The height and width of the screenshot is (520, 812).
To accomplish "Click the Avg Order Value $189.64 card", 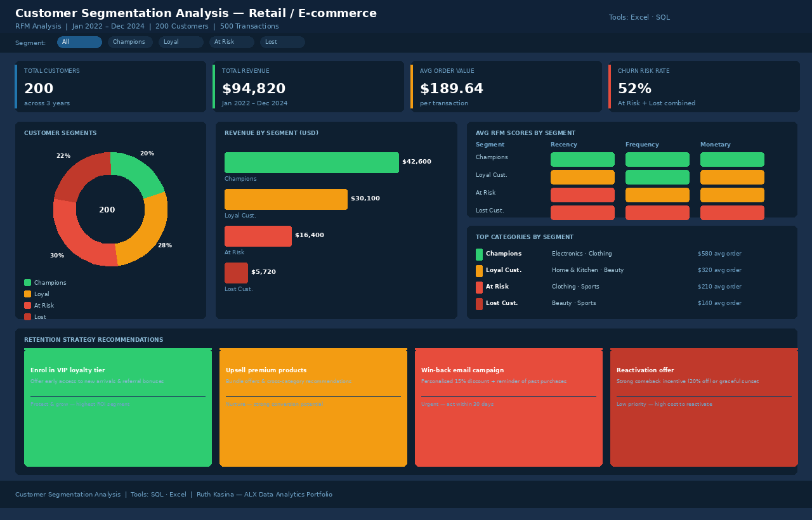I will 506,87.
